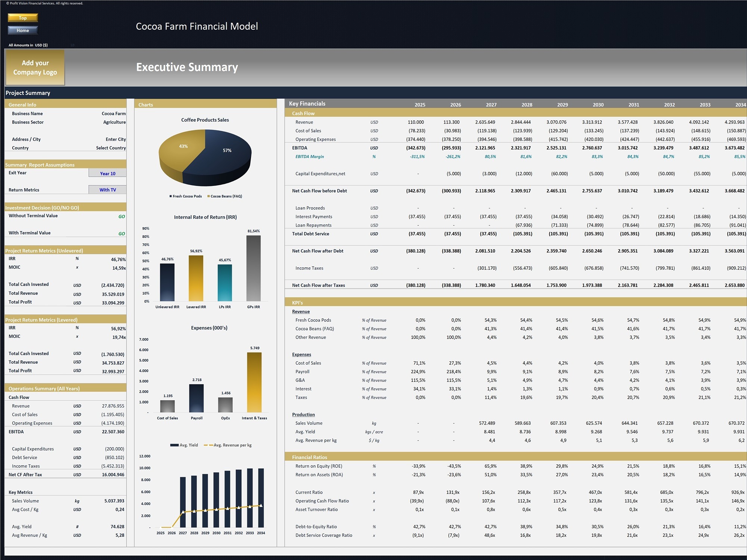The image size is (747, 560).
Task: Click the Project Summary title bar
Action: (376, 93)
